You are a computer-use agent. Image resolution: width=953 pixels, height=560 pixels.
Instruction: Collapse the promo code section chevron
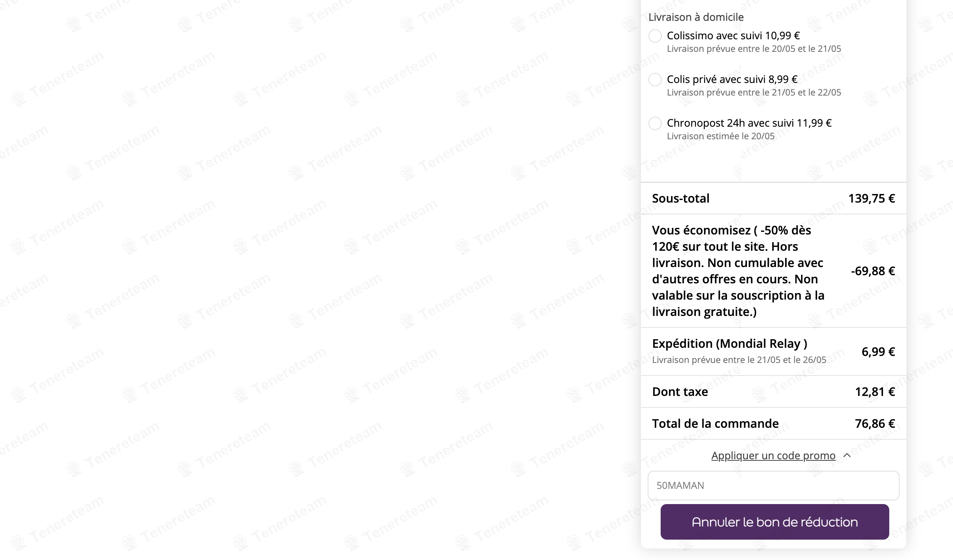pos(847,456)
